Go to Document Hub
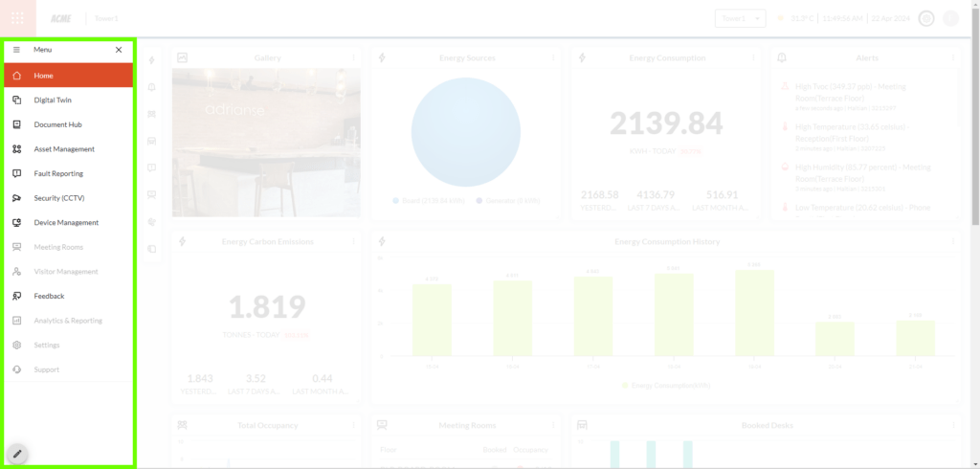The width and height of the screenshot is (980, 469). (57, 124)
